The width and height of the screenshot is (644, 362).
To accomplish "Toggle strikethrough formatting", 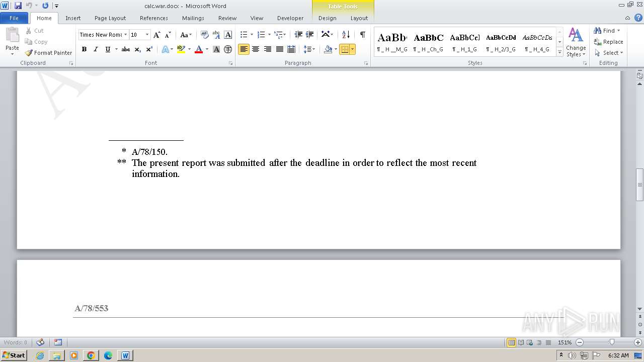I will 126,49.
